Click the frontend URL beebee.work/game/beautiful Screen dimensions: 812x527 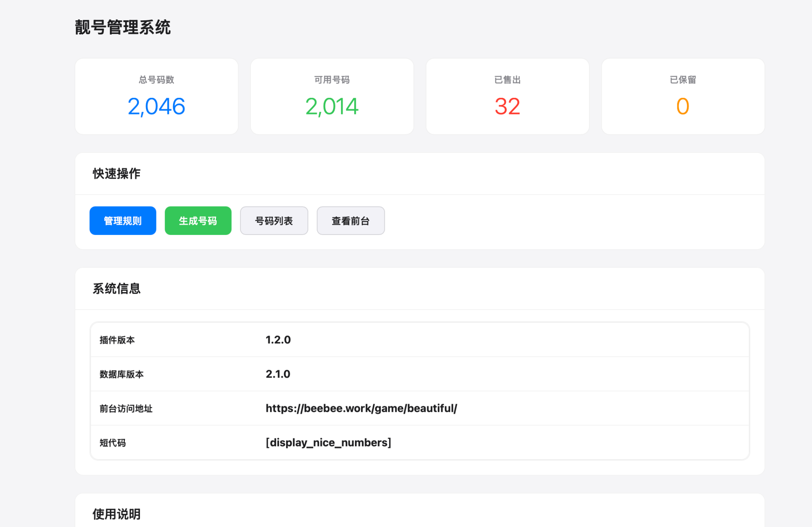[x=361, y=408]
